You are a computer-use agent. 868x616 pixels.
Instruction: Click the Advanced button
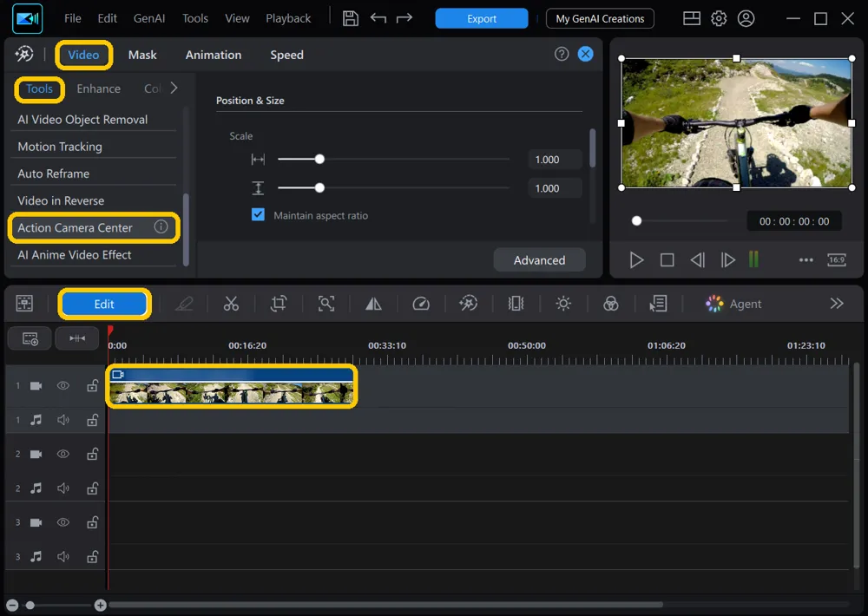pos(539,260)
